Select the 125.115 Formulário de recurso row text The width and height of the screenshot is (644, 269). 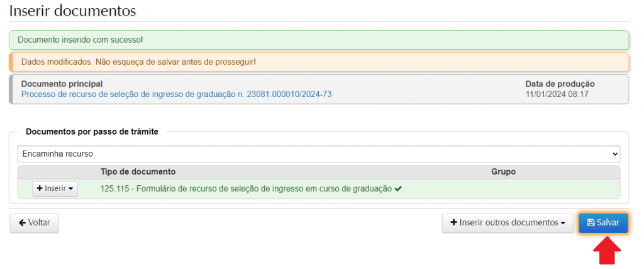coord(246,188)
